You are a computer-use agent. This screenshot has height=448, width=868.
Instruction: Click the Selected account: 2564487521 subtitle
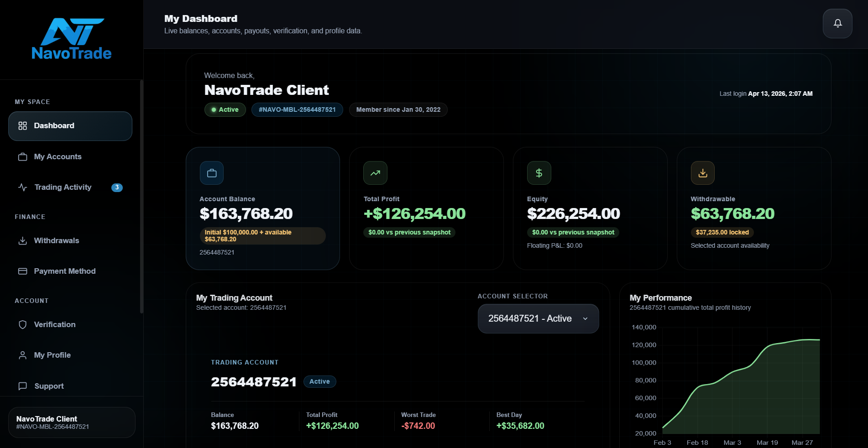[x=241, y=308]
